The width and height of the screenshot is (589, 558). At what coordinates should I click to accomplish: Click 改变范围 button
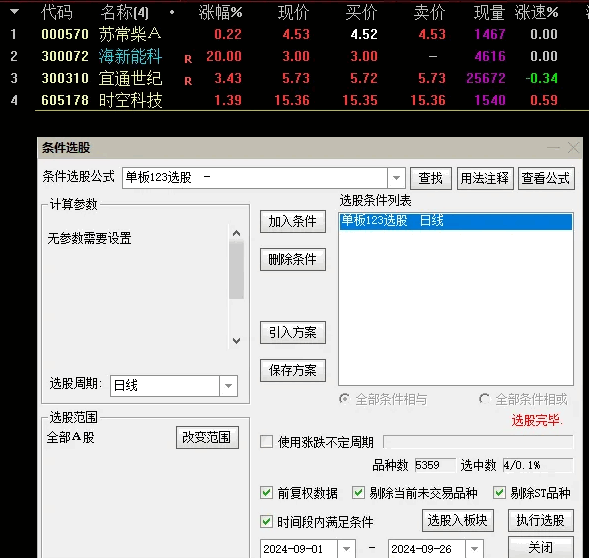(x=207, y=437)
